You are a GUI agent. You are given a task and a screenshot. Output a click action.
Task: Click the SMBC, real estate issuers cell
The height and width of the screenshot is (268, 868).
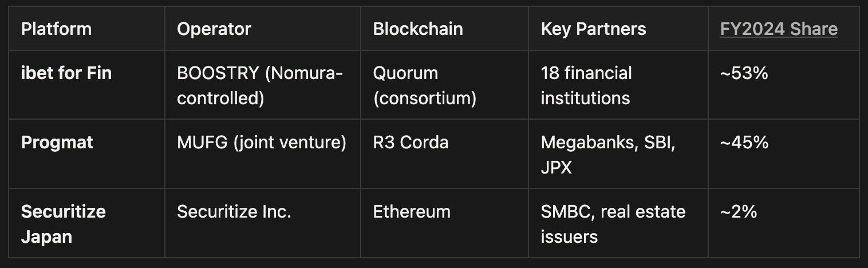[613, 223]
